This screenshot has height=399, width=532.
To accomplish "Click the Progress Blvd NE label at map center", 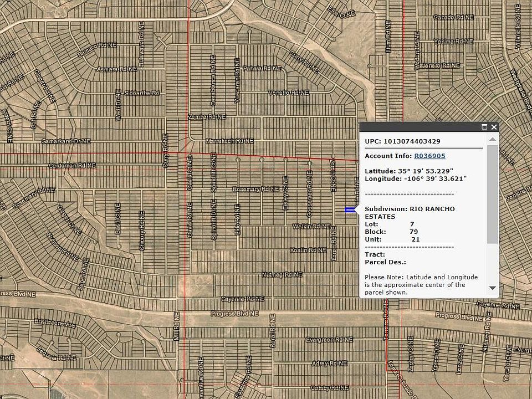I will 235,314.
